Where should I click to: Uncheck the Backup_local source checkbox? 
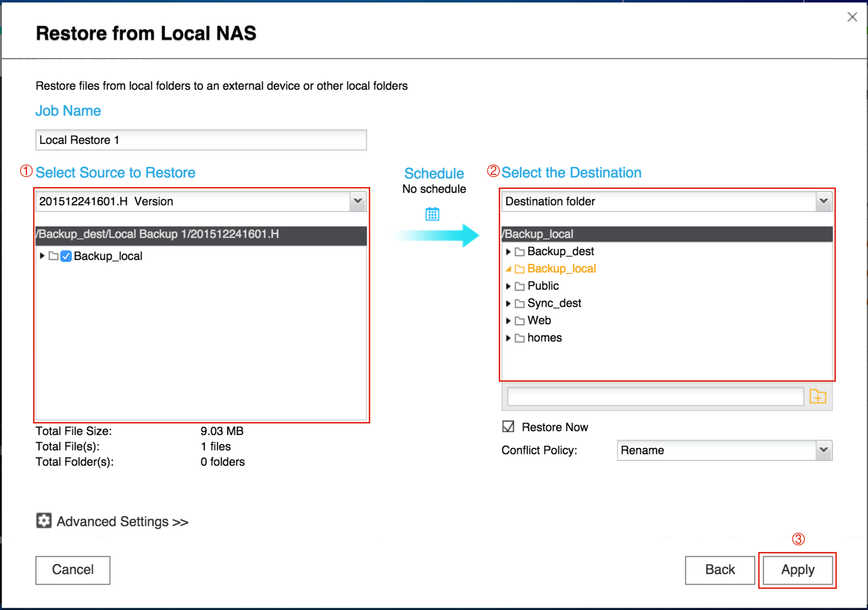pyautogui.click(x=66, y=256)
